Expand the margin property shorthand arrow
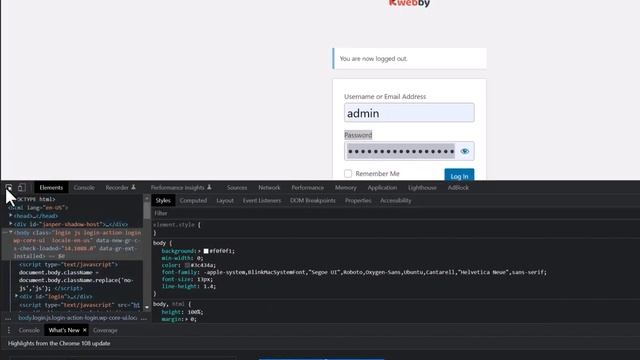The width and height of the screenshot is (640, 360). 187,319
